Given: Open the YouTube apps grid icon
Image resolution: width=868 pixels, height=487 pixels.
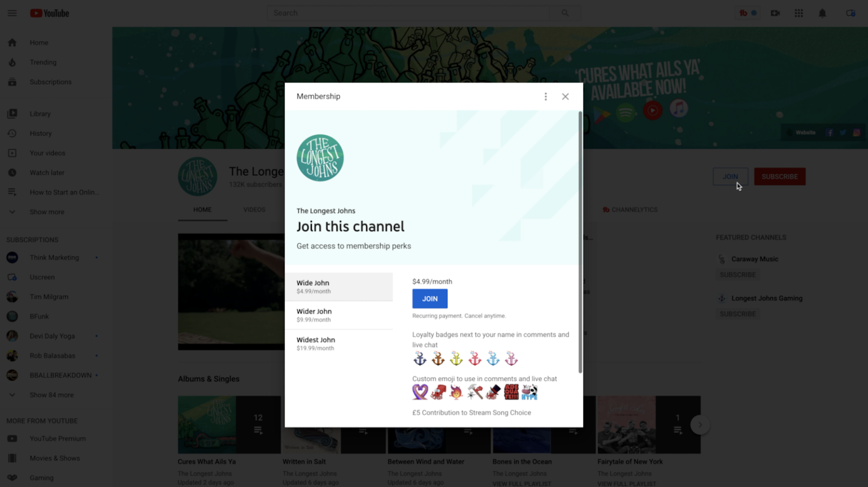Looking at the screenshot, I should coord(798,13).
